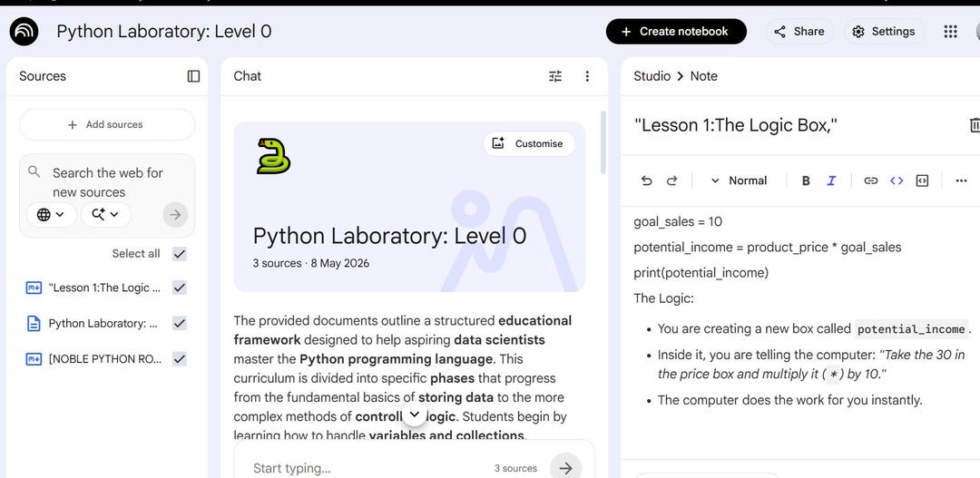Click the Customise button
This screenshot has width=980, height=478.
[x=529, y=143]
